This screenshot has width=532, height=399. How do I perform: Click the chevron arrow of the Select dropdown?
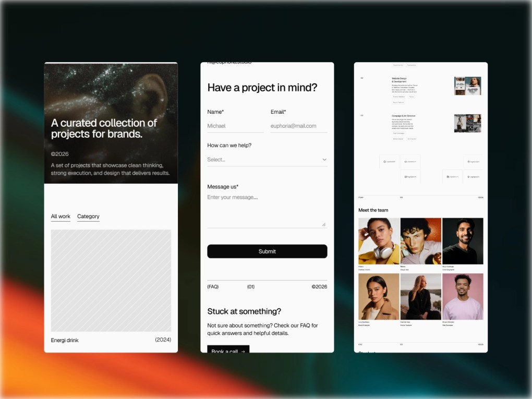tap(324, 160)
